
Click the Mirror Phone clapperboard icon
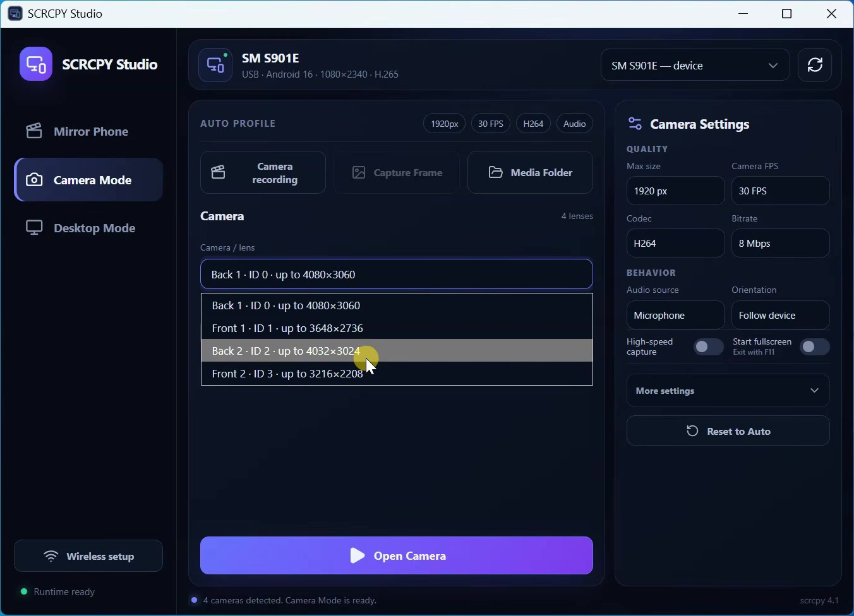[34, 131]
